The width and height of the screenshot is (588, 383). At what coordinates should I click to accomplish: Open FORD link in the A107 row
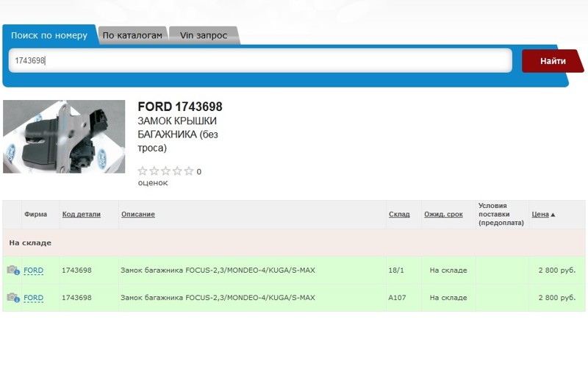[x=33, y=298]
